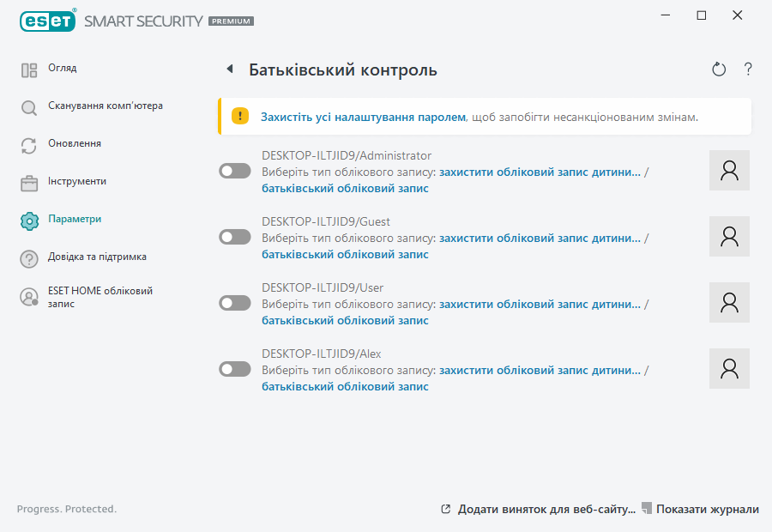Click the Інструменти briefcase icon
The width and height of the screenshot is (772, 532).
pyautogui.click(x=29, y=183)
